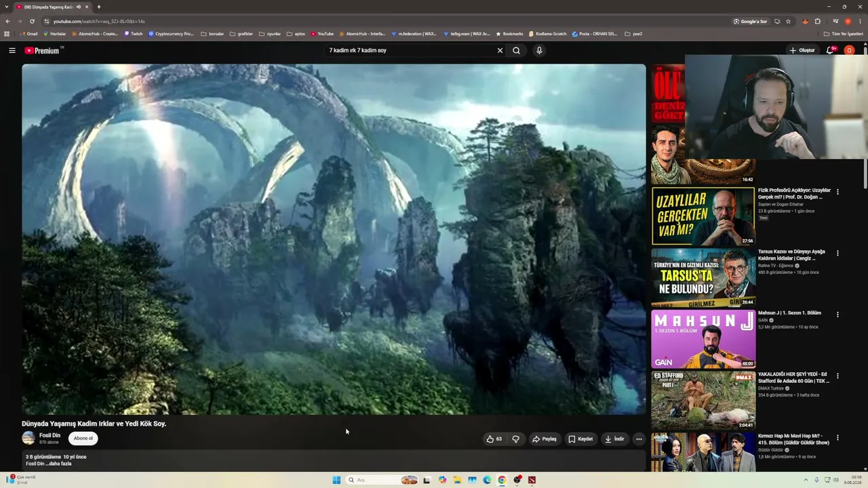Open 'Kırmızı Hap Mı Mavi Hap' title
This screenshot has width=868, height=488.
tap(793, 439)
